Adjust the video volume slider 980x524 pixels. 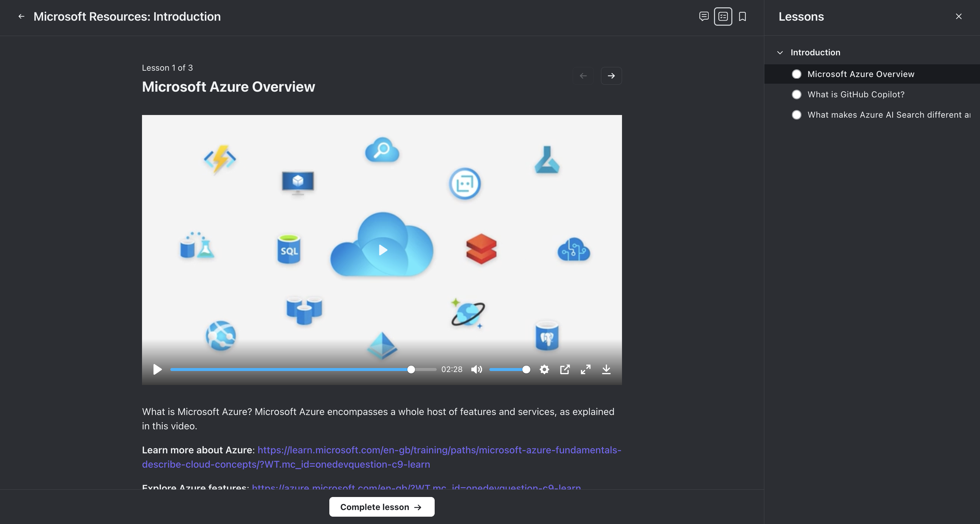[x=509, y=370]
